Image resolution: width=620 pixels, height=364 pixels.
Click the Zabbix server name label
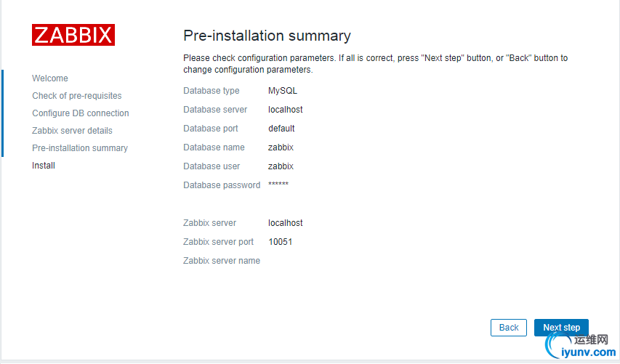(x=222, y=261)
